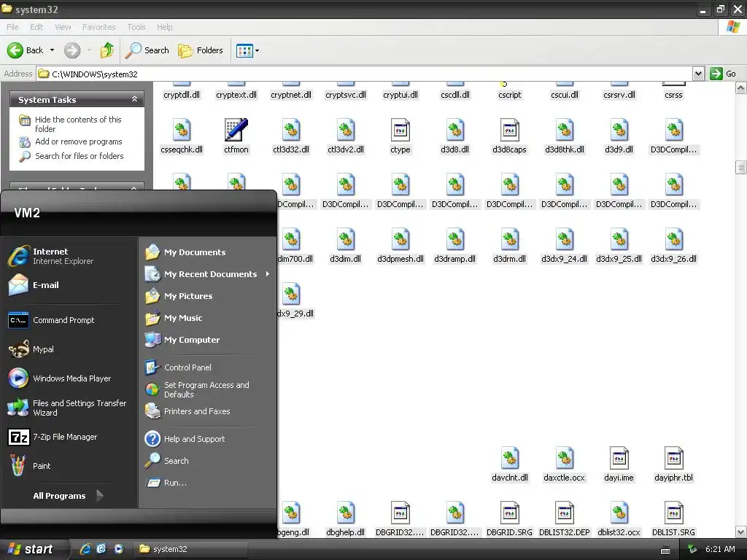Open the View menu
Viewport: 747px width, 560px height.
coord(63,27)
